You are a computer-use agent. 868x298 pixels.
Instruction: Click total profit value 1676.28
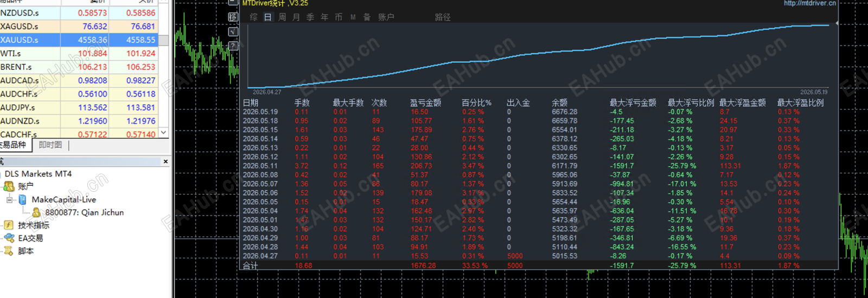(423, 265)
